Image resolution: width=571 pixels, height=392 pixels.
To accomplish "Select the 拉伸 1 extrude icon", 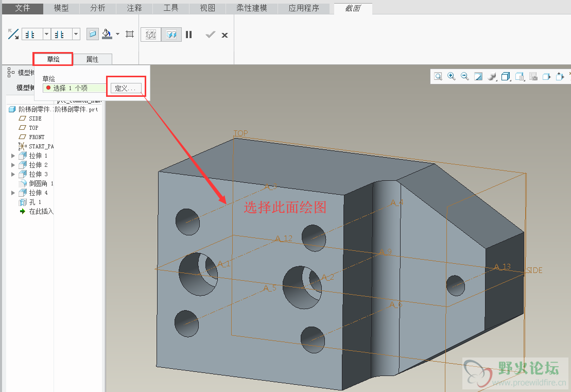I will pyautogui.click(x=23, y=156).
